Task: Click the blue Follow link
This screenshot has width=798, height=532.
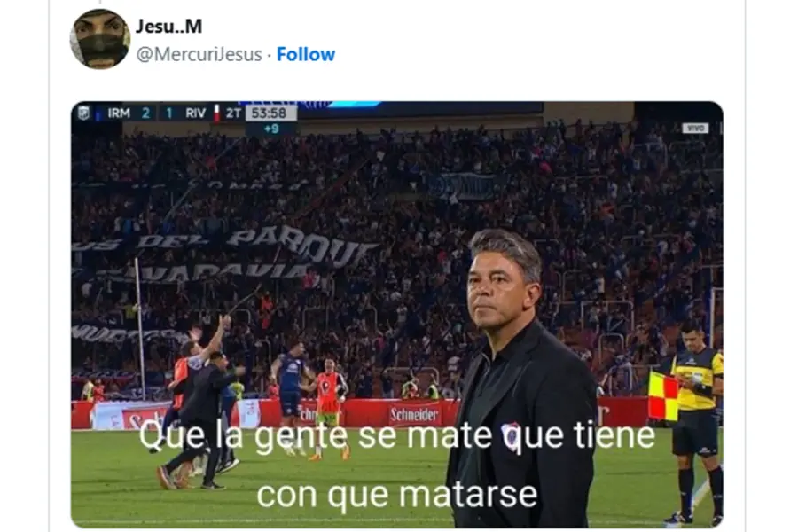Action: click(x=306, y=54)
